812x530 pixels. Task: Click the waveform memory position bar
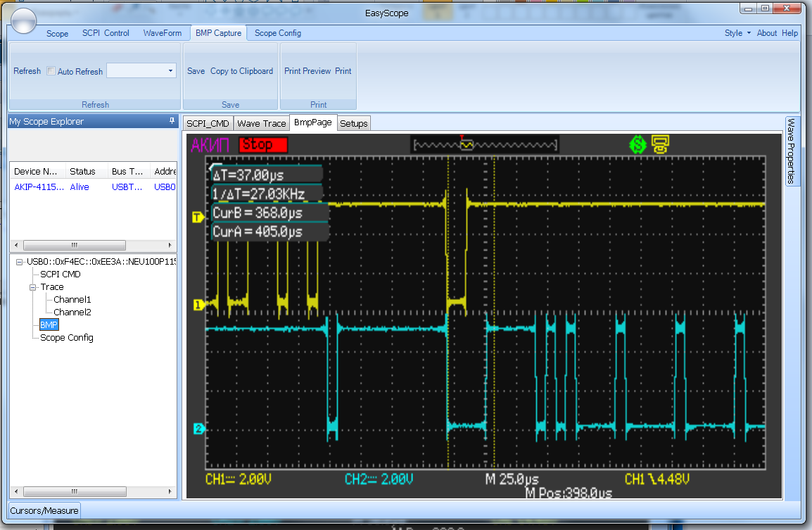pyautogui.click(x=483, y=144)
